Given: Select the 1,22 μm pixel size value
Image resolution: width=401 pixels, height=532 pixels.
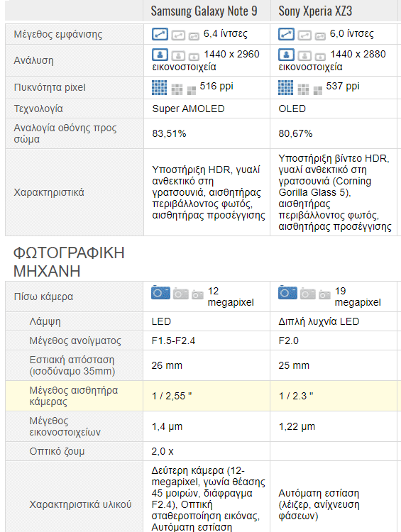Looking at the screenshot, I should coord(297,426).
